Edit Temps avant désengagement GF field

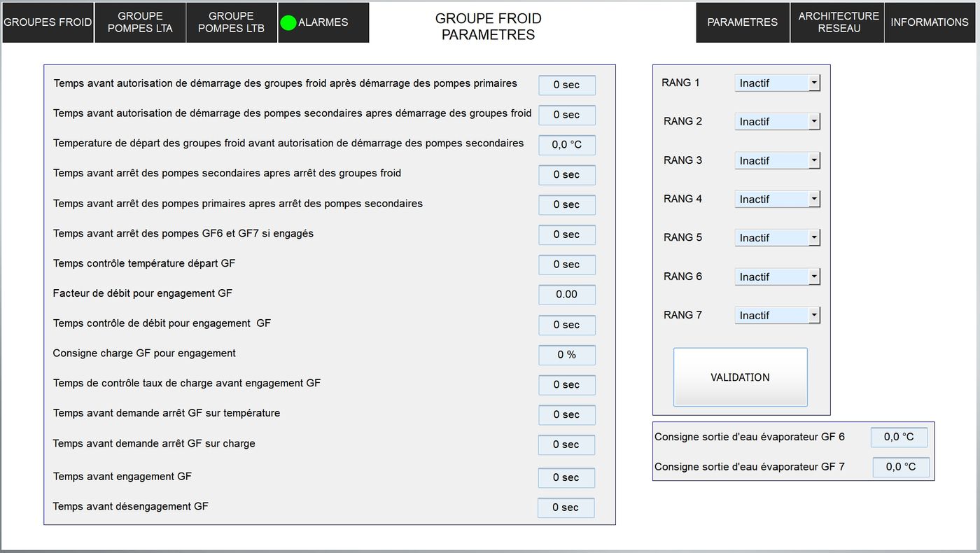(x=566, y=508)
